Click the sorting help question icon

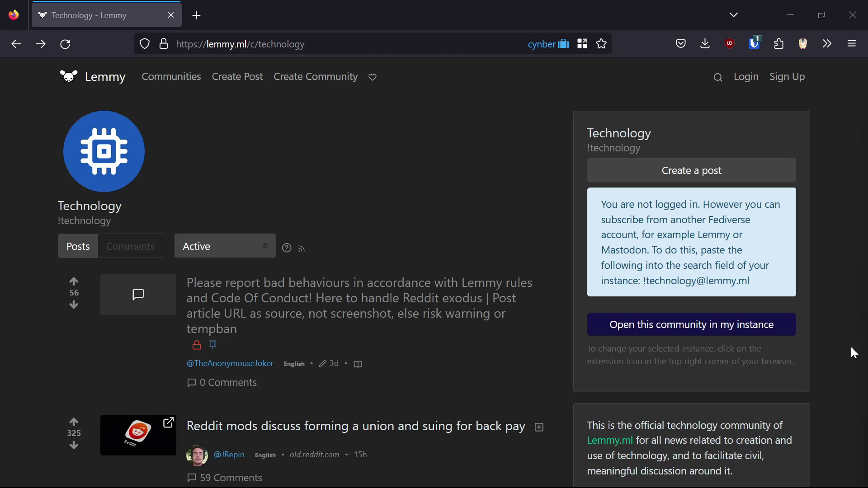tap(287, 248)
